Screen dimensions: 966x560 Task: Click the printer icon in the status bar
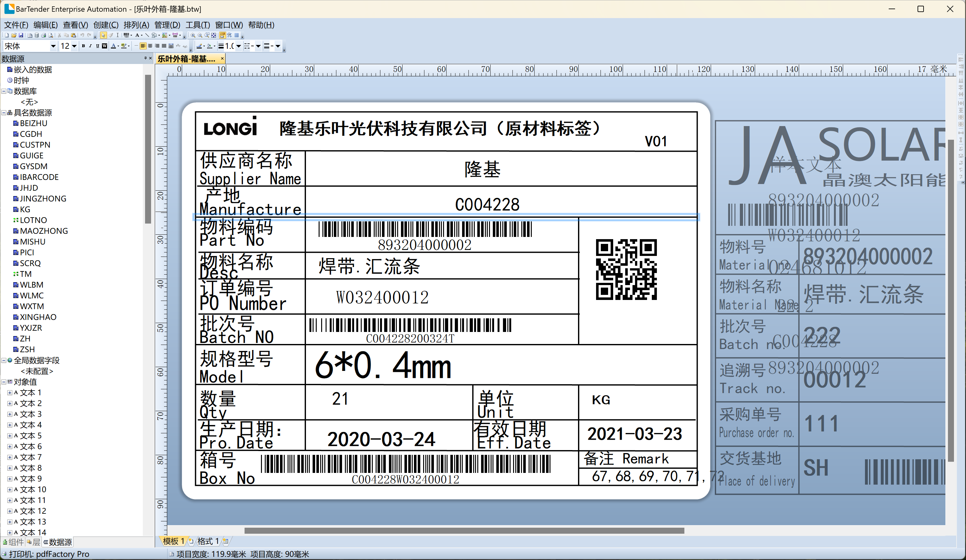click(x=4, y=554)
